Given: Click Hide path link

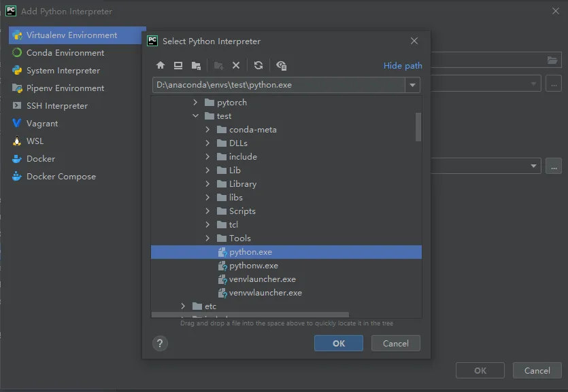Looking at the screenshot, I should coord(403,66).
